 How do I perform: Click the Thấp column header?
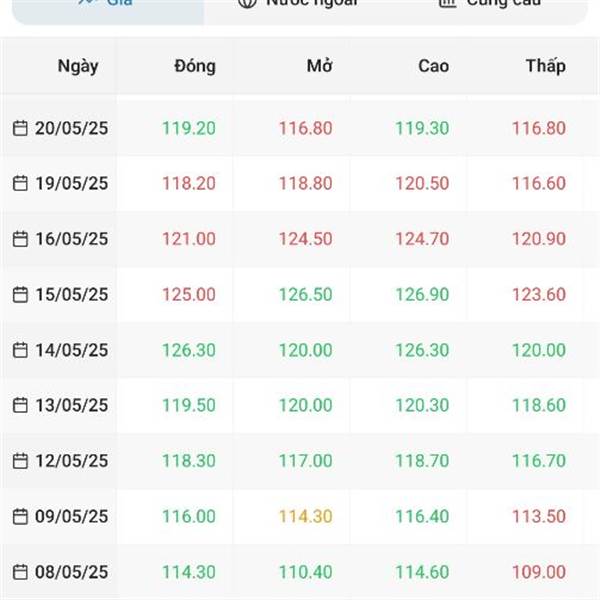point(545,66)
